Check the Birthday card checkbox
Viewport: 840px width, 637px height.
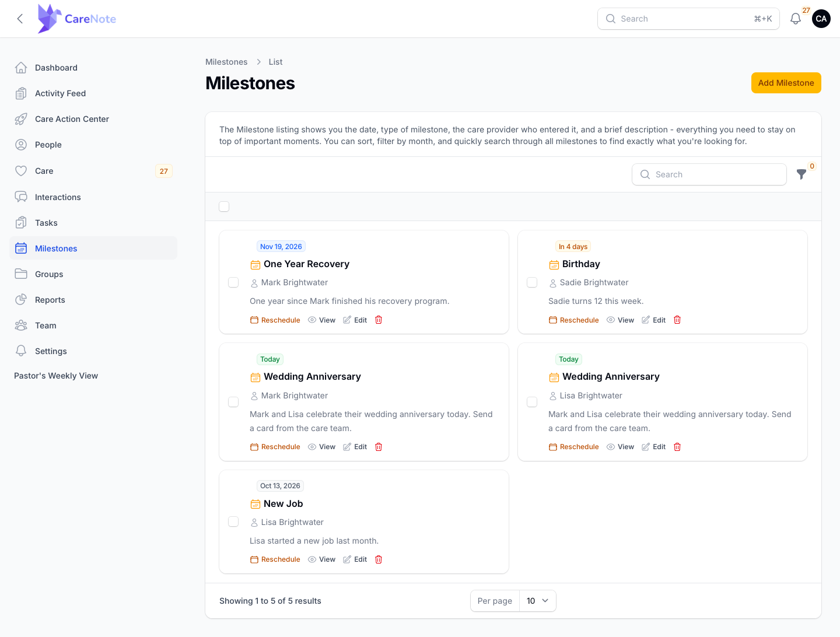coord(532,282)
